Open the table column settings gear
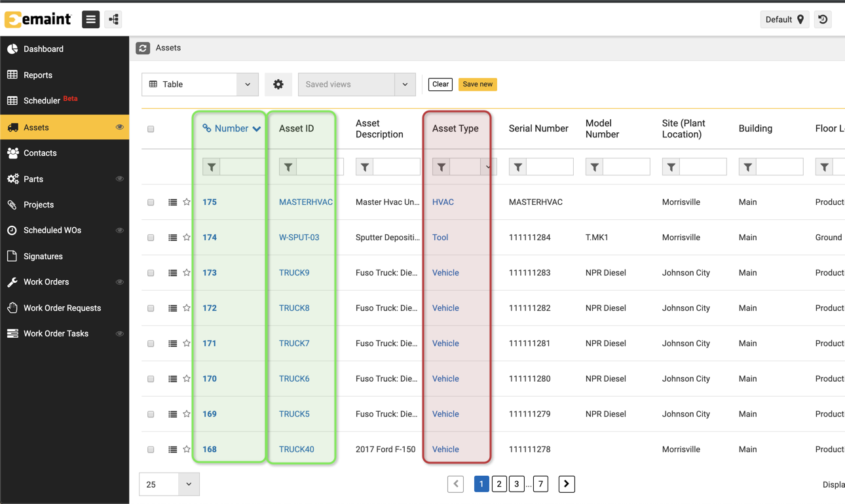Viewport: 845px width, 504px height. (x=278, y=84)
